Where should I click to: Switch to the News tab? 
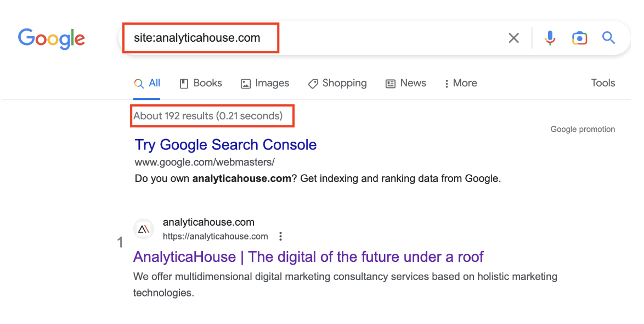(x=406, y=83)
